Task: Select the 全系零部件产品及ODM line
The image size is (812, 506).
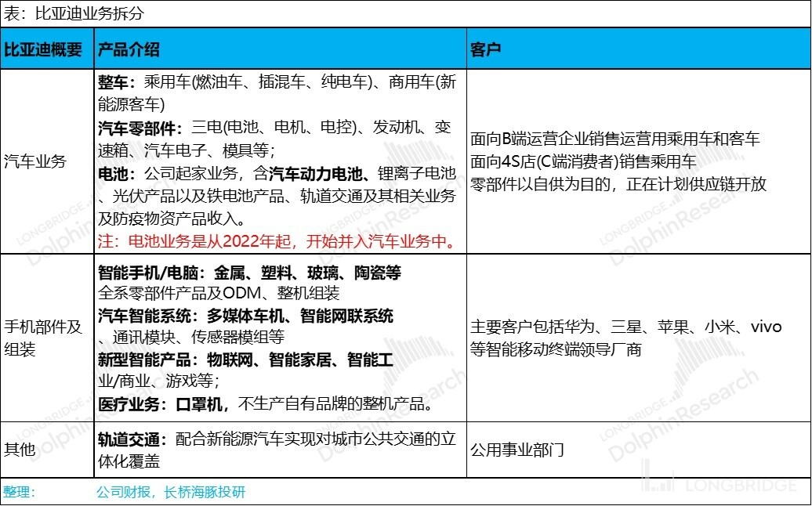Action: point(219,294)
